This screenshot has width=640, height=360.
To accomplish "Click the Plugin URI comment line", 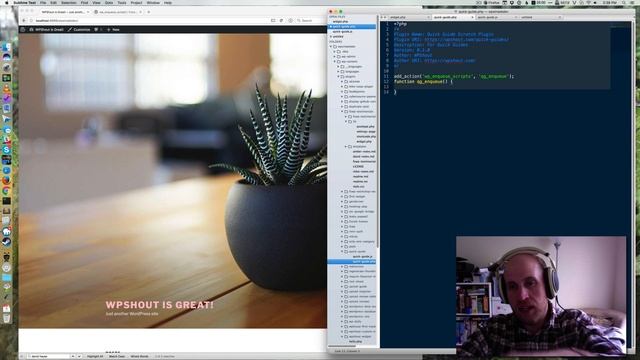I will (x=451, y=40).
